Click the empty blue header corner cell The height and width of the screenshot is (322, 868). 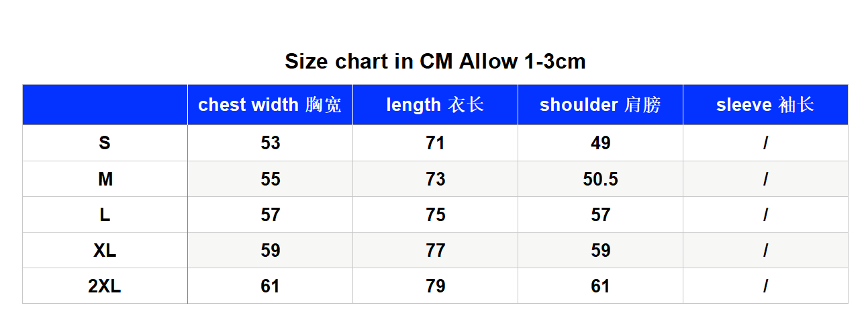click(105, 105)
